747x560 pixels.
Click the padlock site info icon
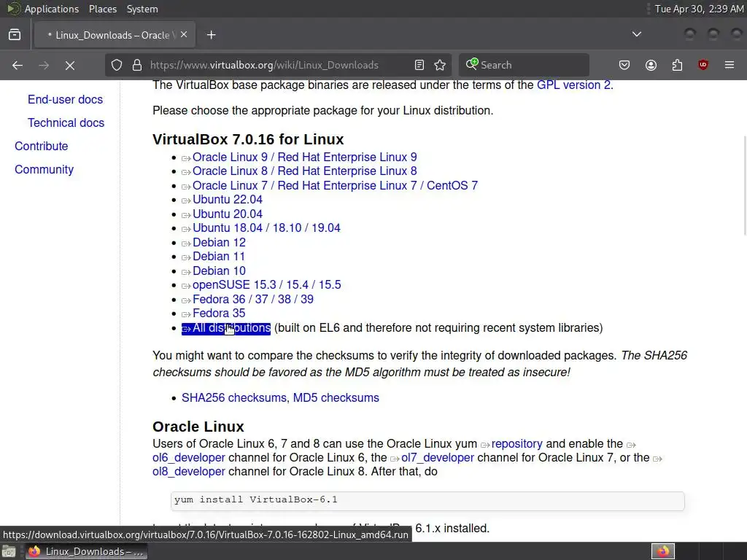(137, 65)
